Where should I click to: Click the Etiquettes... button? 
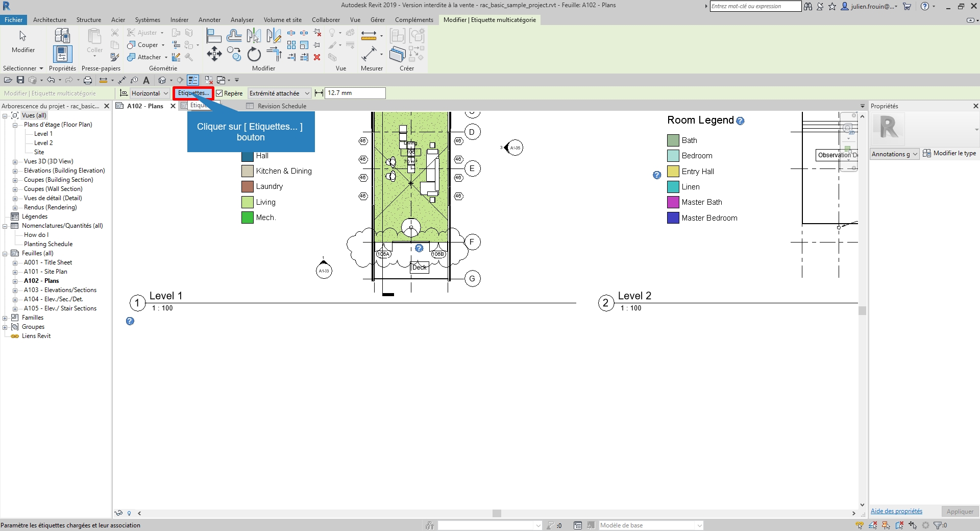coord(193,93)
